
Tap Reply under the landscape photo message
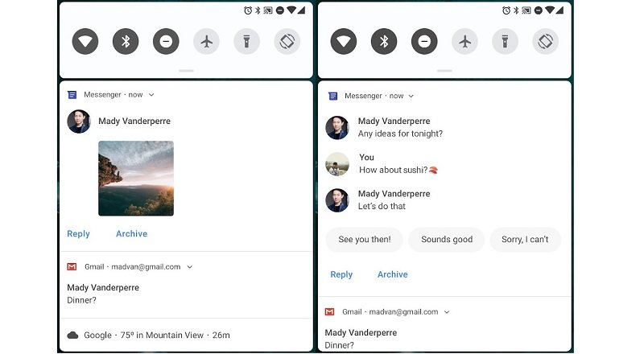pos(78,233)
